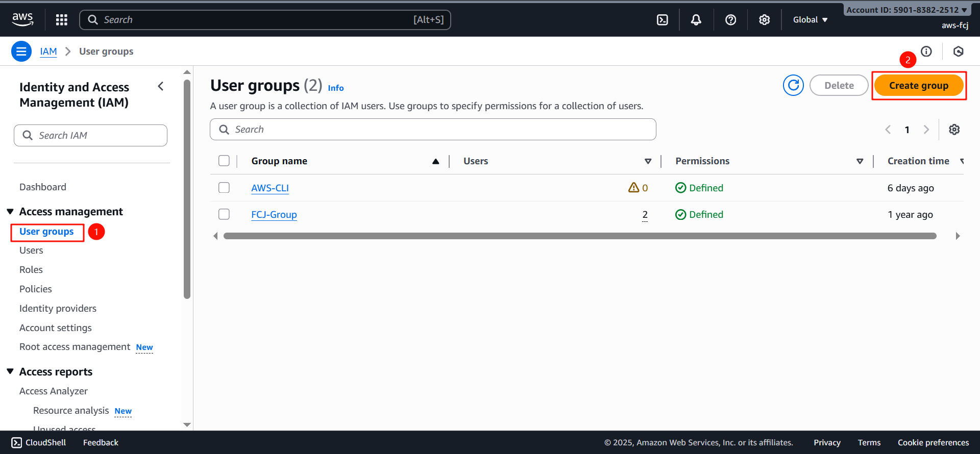The width and height of the screenshot is (980, 454).
Task: Click the Defined checkmark icon for FCJ-Group
Action: (680, 214)
